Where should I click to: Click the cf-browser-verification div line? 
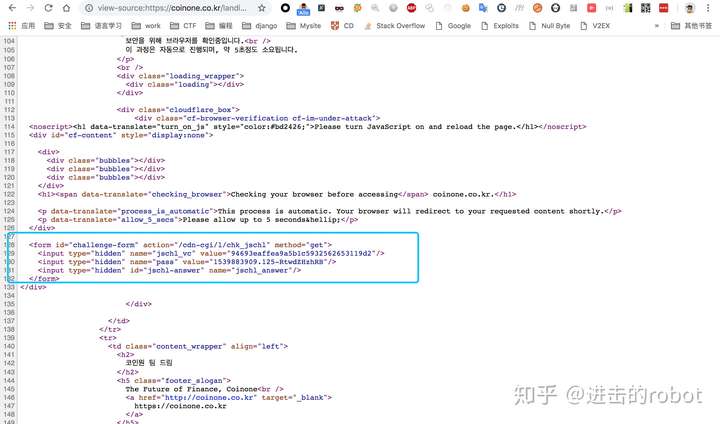coord(257,118)
